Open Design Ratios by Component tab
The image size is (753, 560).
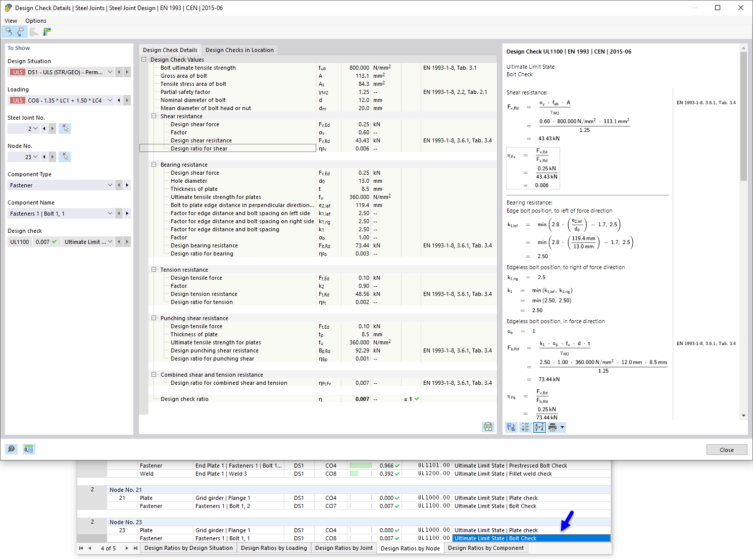pyautogui.click(x=486, y=548)
